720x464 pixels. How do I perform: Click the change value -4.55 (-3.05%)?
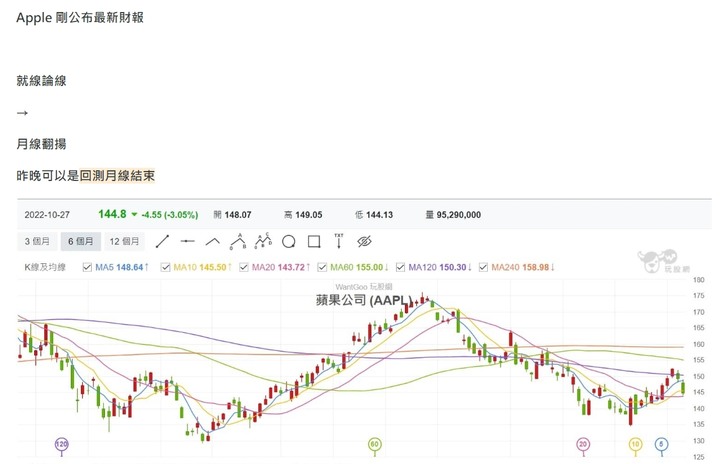[170, 215]
